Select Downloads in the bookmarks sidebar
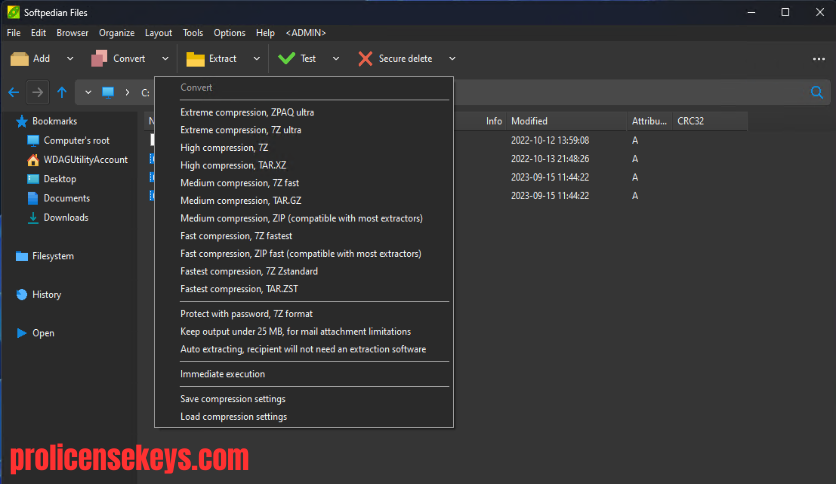Screen dimensions: 836x484 (x=66, y=217)
